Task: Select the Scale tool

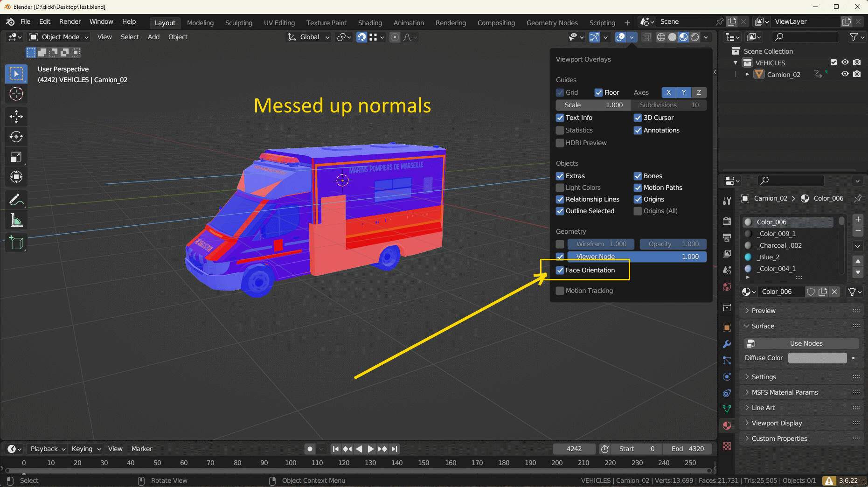Action: [16, 157]
